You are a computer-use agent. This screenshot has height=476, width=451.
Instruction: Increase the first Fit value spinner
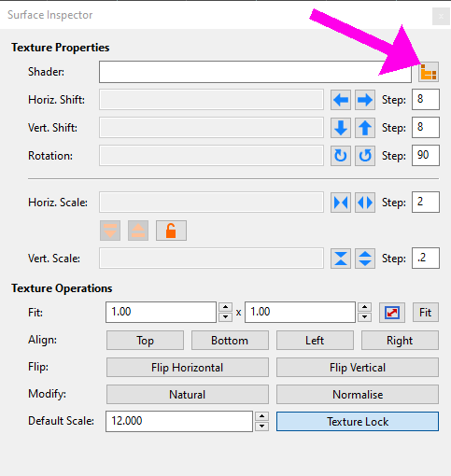(225, 307)
